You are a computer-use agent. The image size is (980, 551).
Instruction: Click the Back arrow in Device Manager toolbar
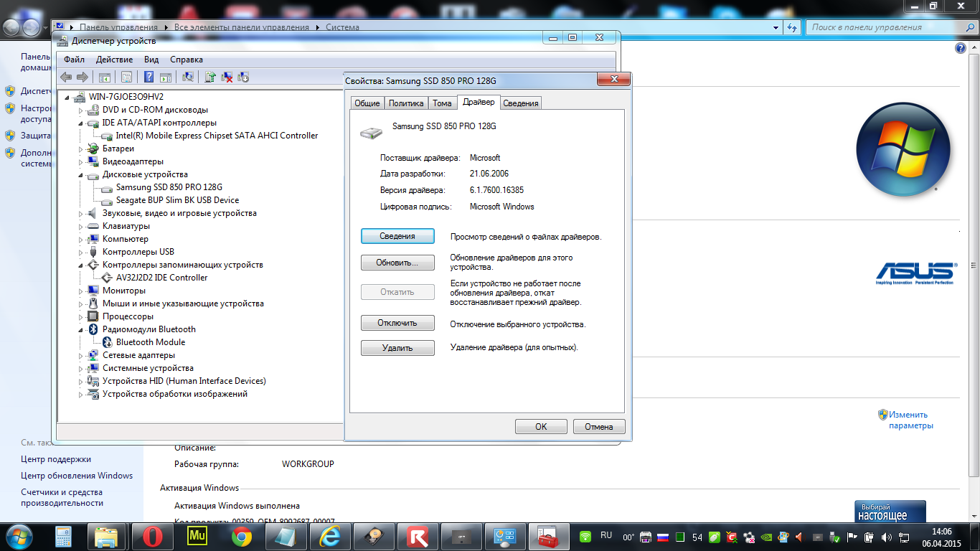click(x=66, y=77)
